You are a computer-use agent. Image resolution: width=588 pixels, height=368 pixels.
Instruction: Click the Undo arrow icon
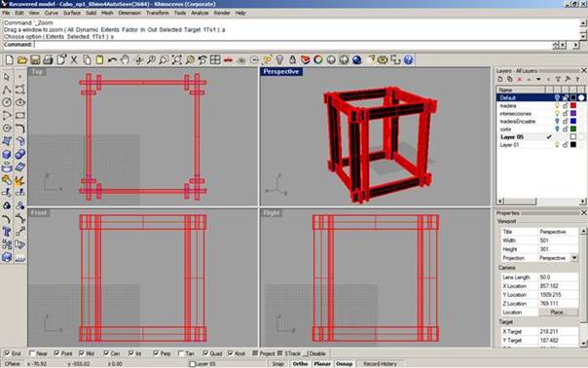112,60
